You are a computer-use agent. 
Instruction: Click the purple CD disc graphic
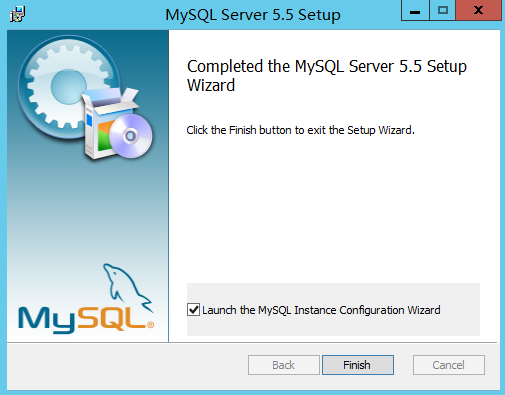(131, 136)
